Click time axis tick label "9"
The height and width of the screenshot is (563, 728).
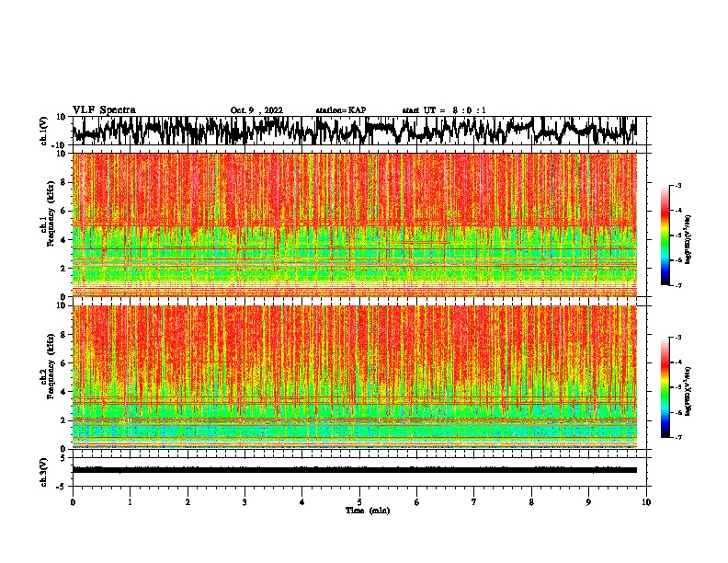(588, 502)
